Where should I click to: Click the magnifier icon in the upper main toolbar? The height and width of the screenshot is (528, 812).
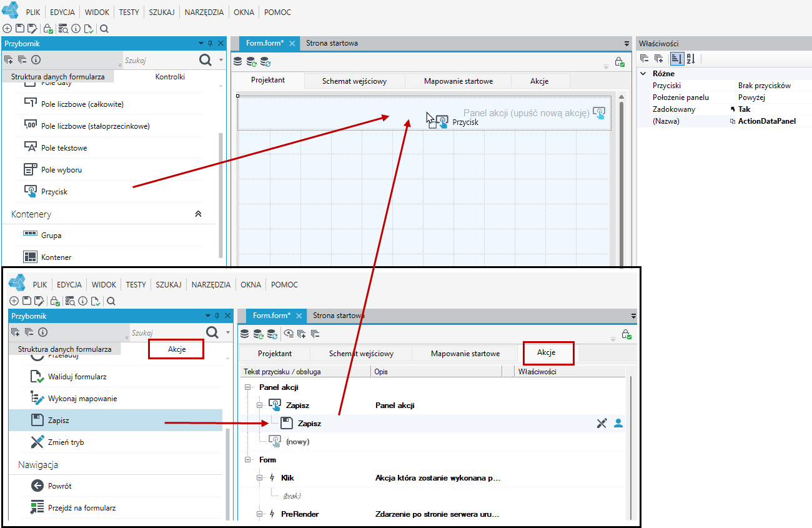[104, 28]
